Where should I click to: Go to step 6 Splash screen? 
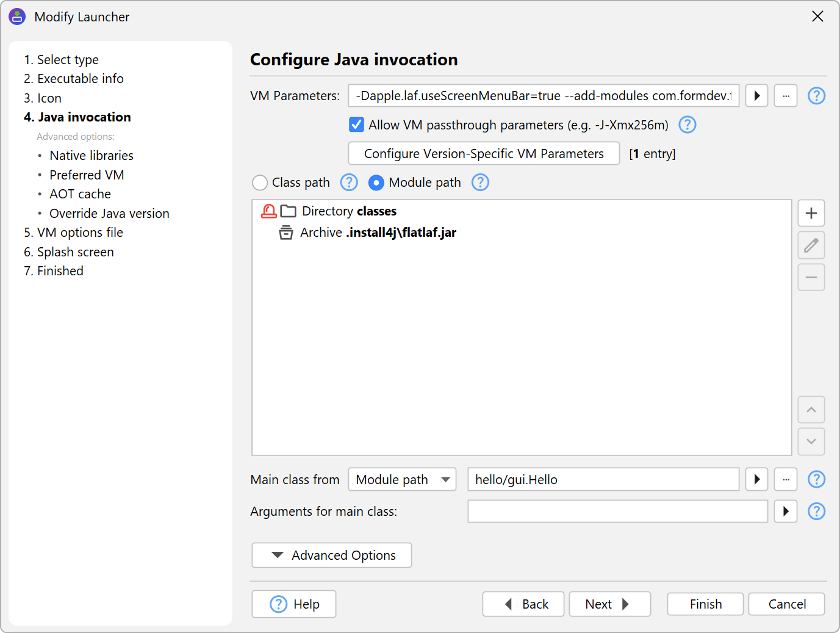pos(69,252)
